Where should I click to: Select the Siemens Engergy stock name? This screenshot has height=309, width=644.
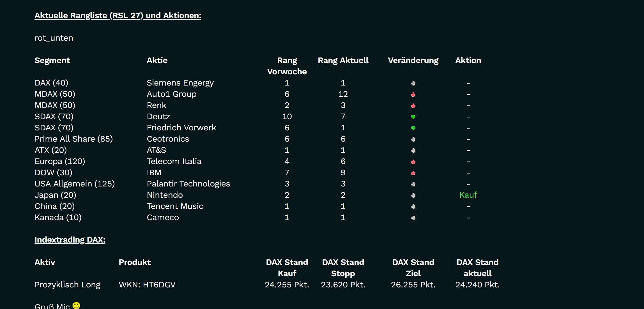180,83
